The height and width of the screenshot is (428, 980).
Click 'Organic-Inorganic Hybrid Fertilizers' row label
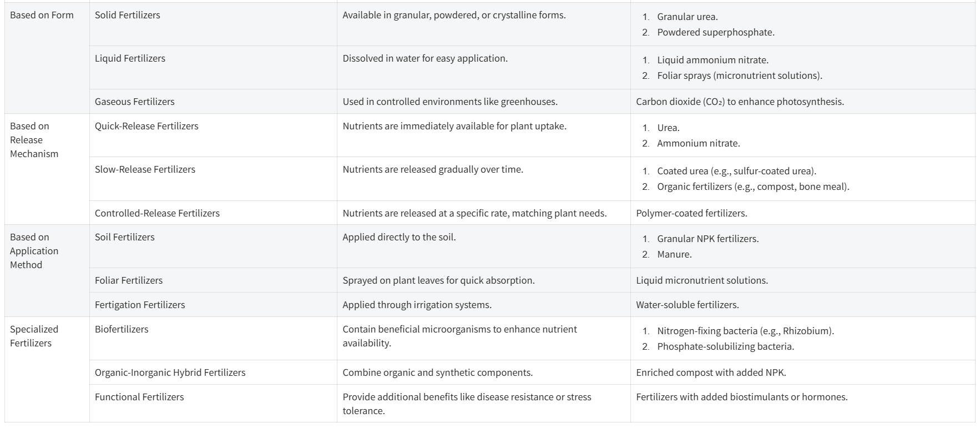pos(170,373)
